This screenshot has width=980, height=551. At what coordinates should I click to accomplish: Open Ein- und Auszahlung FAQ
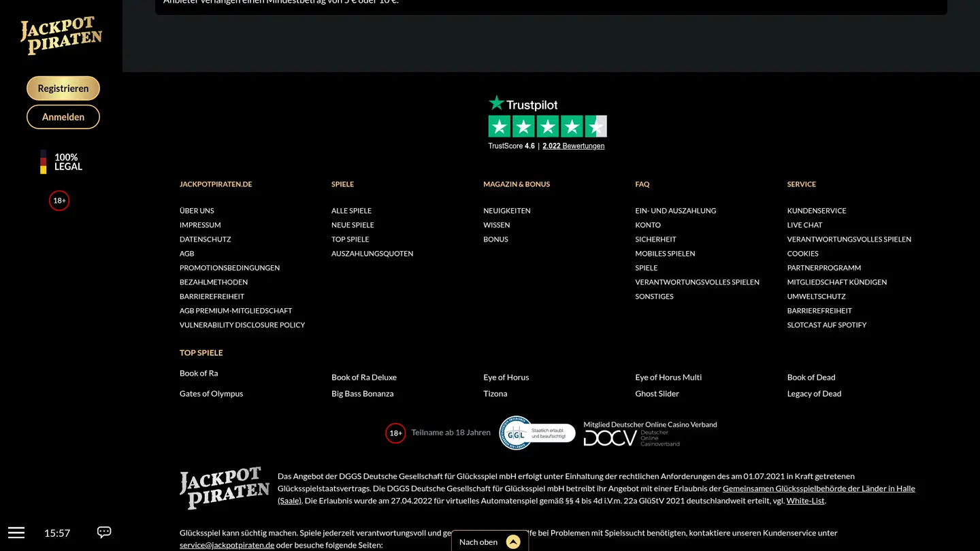[676, 211]
